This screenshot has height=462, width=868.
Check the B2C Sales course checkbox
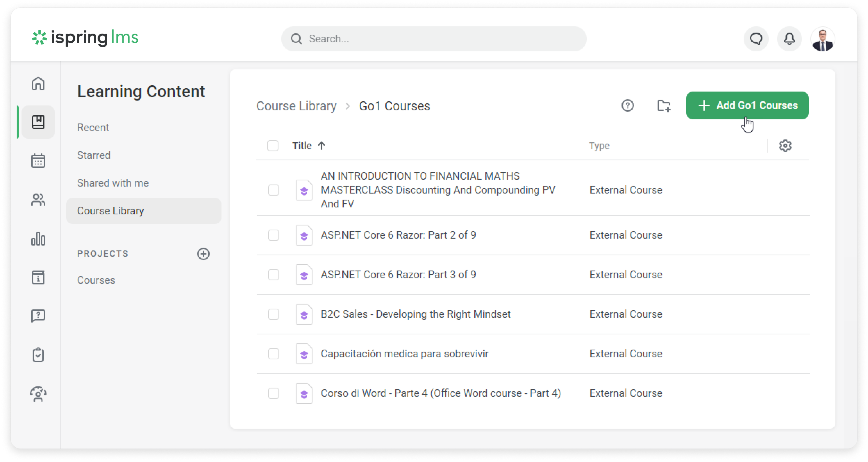coord(274,314)
